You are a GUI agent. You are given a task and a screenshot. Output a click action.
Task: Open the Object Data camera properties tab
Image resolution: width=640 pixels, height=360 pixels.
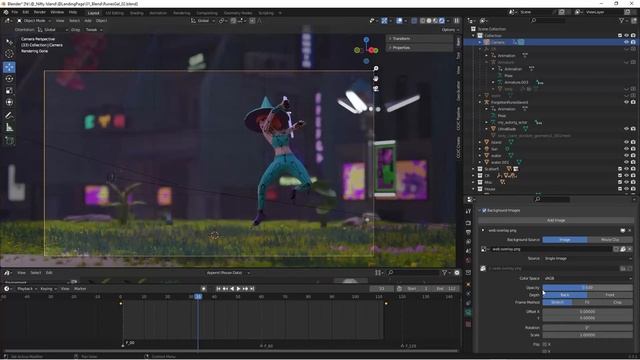pyautogui.click(x=468, y=312)
